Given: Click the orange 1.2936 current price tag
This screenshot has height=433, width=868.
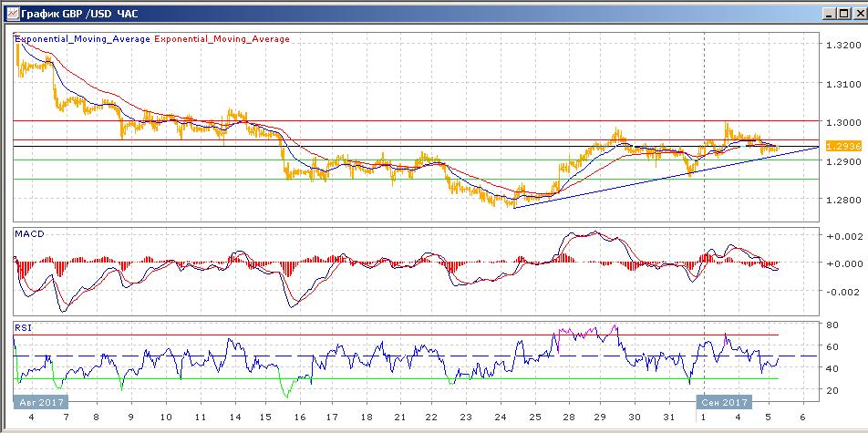Looking at the screenshot, I should click(x=842, y=146).
